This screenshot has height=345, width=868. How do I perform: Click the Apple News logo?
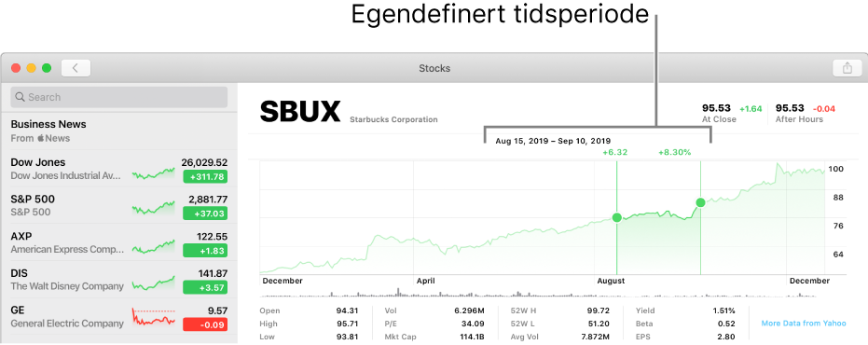40,138
